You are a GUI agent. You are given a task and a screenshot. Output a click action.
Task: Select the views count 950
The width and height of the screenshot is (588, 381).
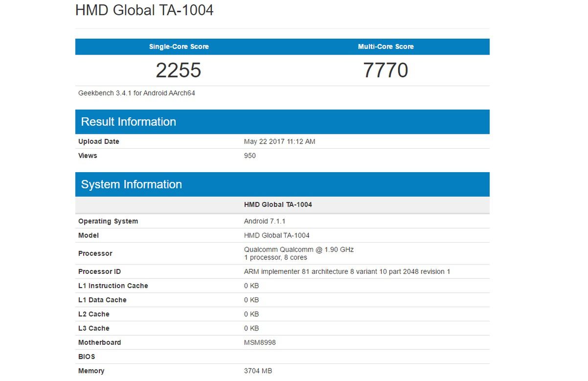[250, 156]
